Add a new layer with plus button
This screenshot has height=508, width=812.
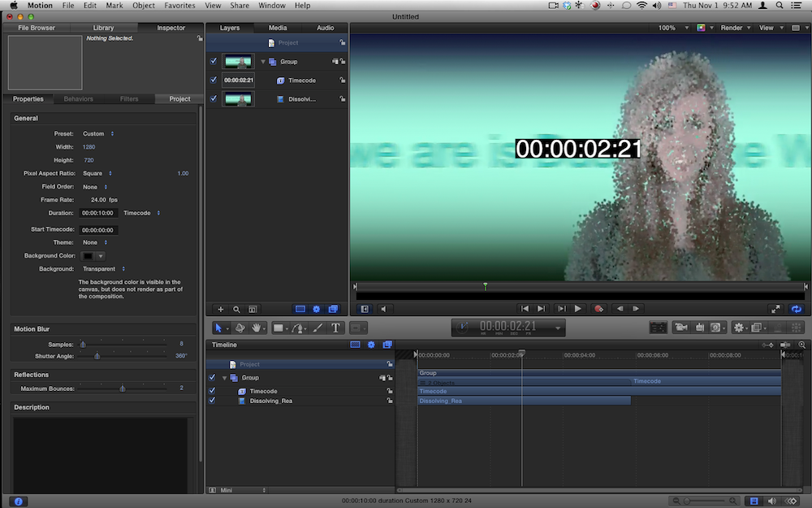pos(220,309)
